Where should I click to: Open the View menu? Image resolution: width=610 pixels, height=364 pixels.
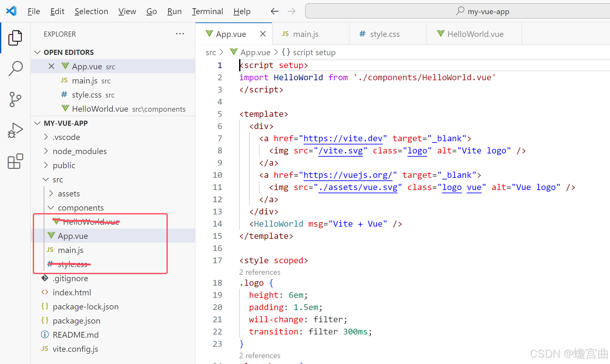127,11
